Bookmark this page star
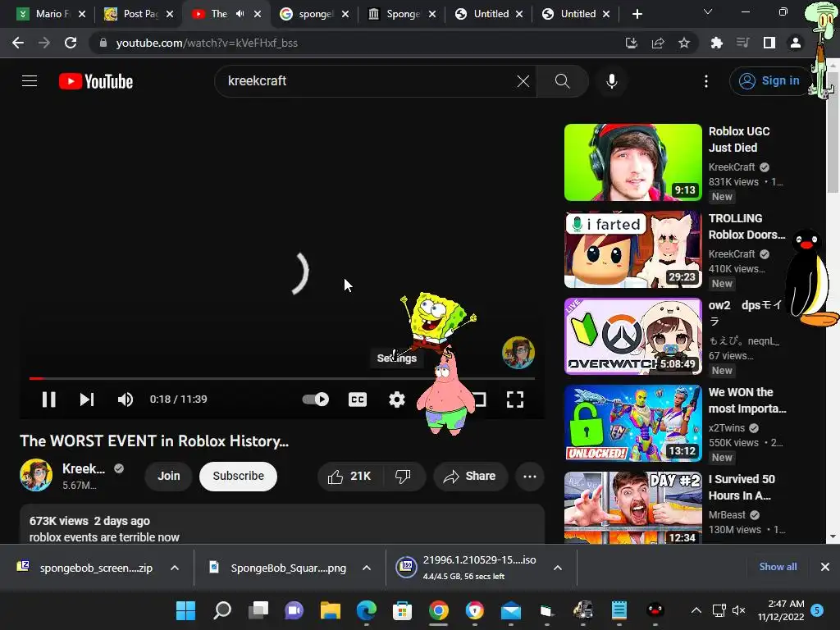The image size is (840, 630). point(684,43)
